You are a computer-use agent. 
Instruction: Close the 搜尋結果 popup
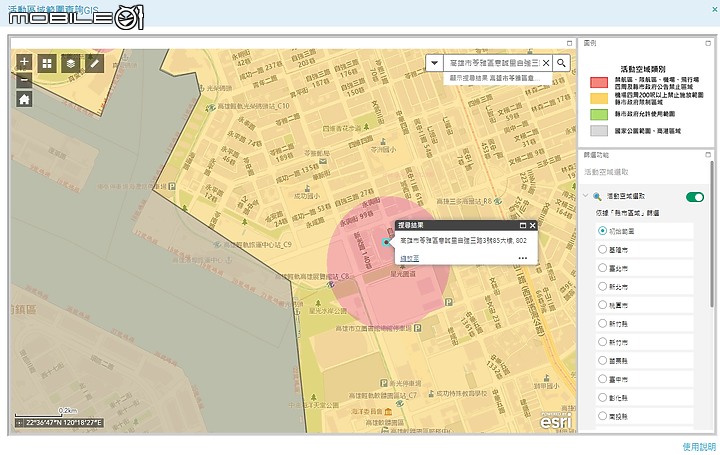click(533, 225)
